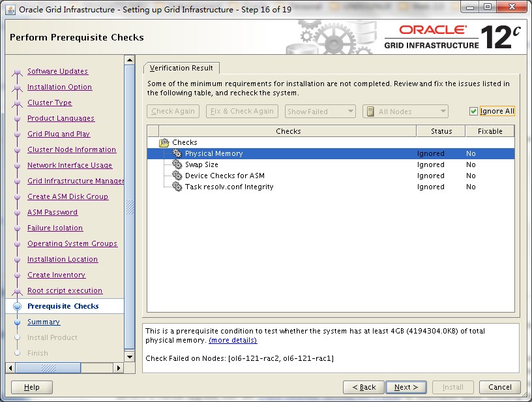Click the gear icon beside Physical Memory

click(177, 153)
